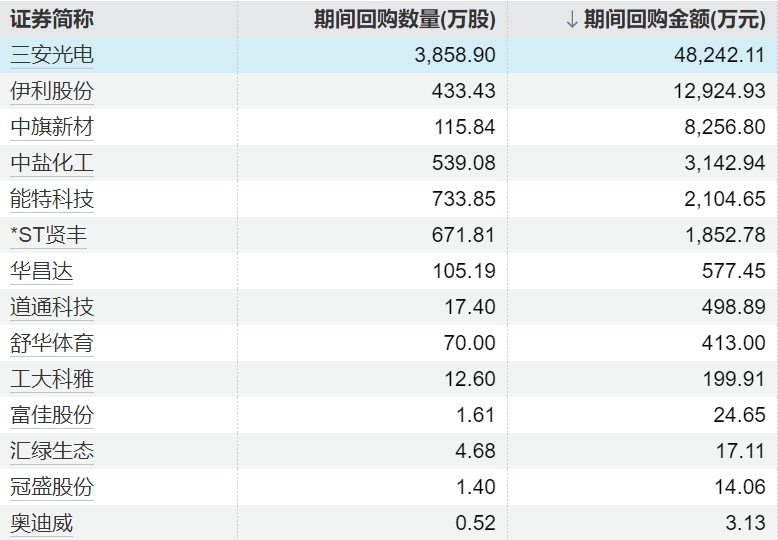Select the 中旗新材 security link

[52, 127]
